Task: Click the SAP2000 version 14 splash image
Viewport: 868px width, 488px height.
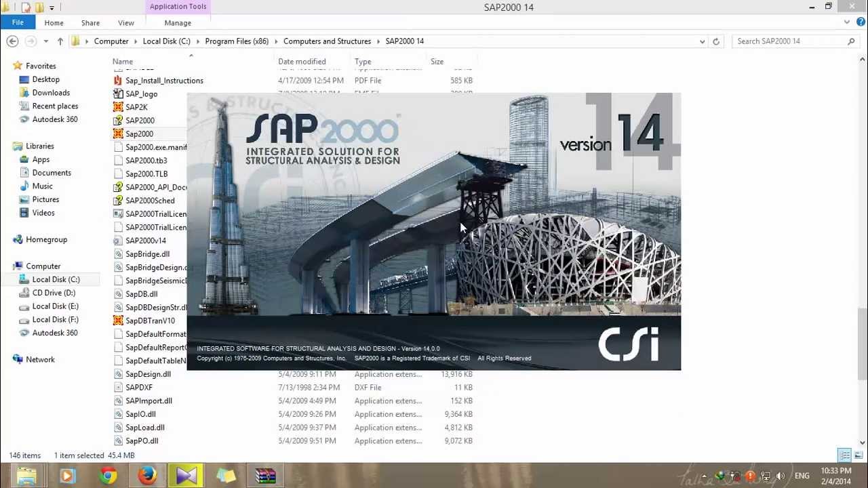Action: point(434,232)
